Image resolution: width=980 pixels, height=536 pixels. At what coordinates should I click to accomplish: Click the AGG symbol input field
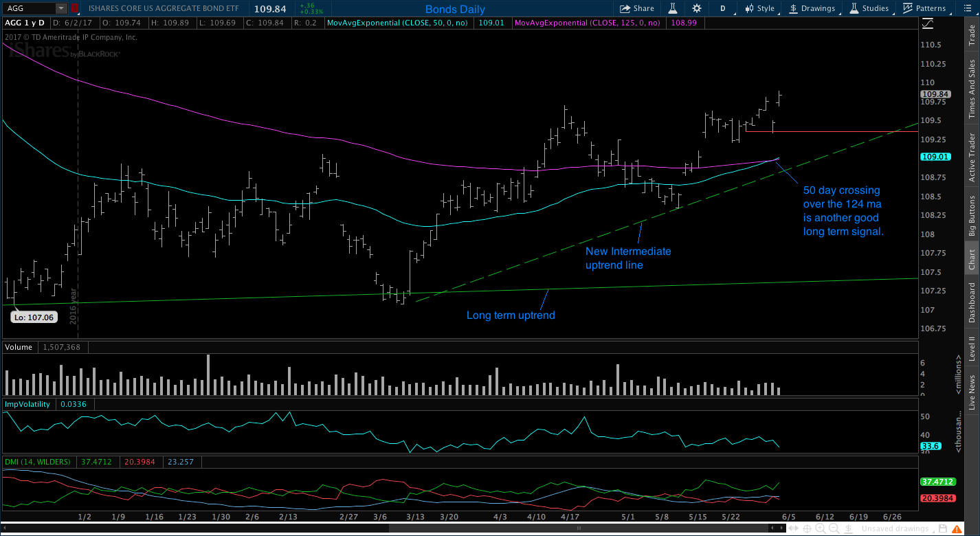(29, 8)
